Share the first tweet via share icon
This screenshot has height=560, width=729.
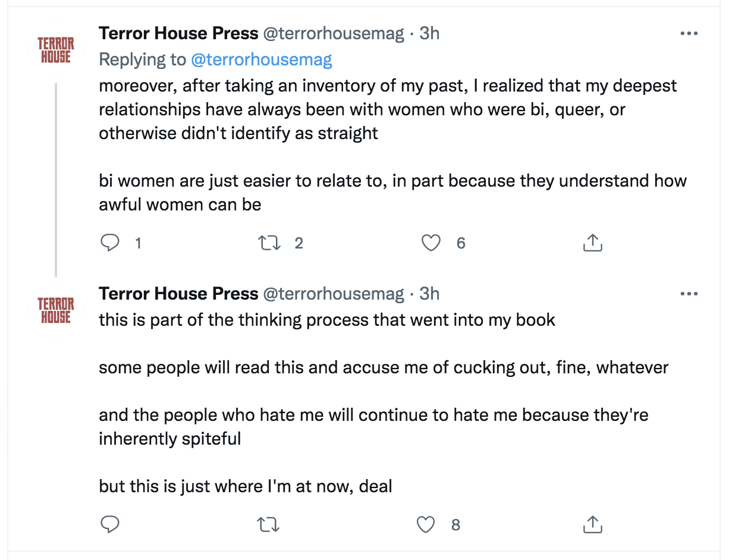point(592,243)
